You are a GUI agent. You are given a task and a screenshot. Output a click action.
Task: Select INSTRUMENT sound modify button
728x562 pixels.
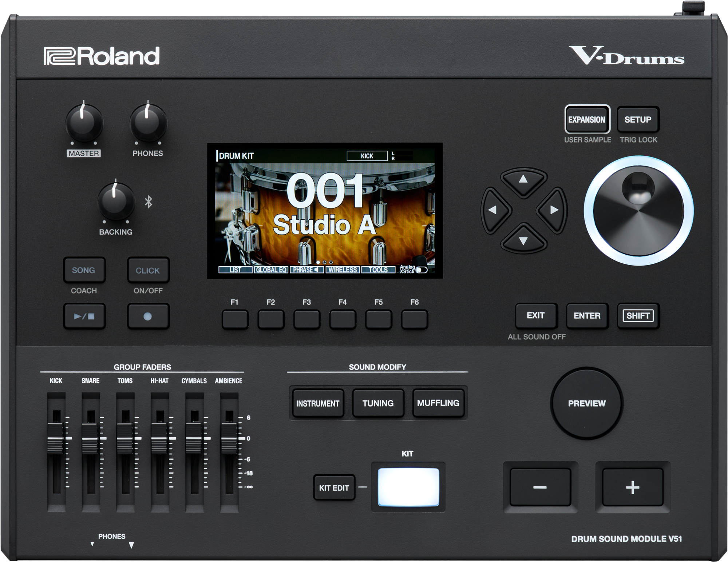[x=318, y=403]
